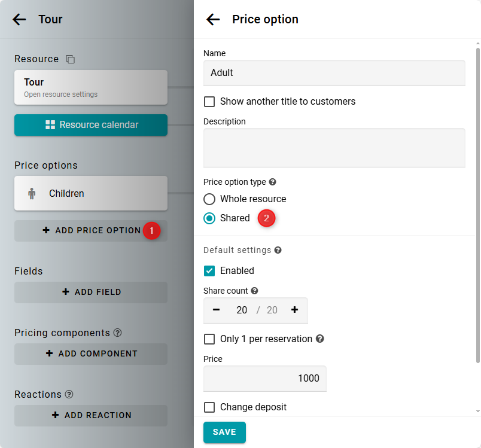Viewport: 481px width, 448px height.
Task: Click the help icon beside Reactions heading
Action: point(69,394)
